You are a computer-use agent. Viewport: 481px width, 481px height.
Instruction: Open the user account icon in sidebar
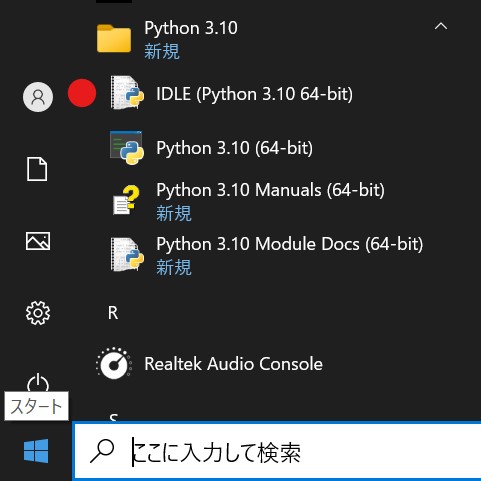coord(38,97)
